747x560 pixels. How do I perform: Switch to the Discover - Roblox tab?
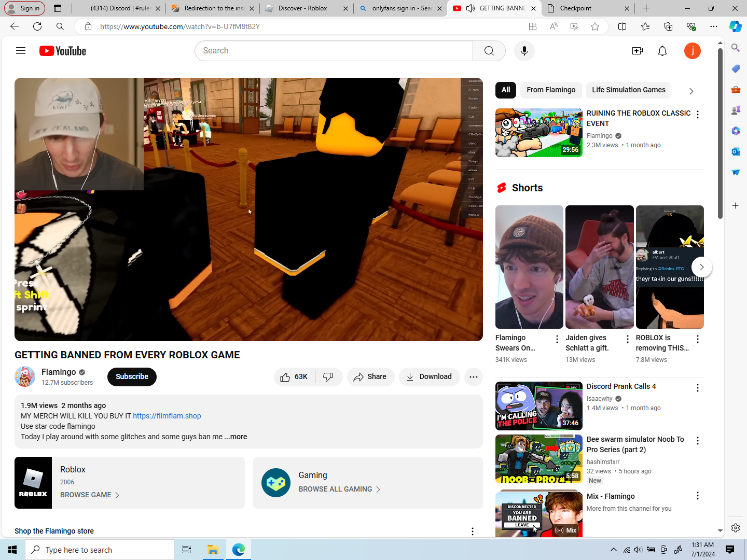(x=306, y=8)
